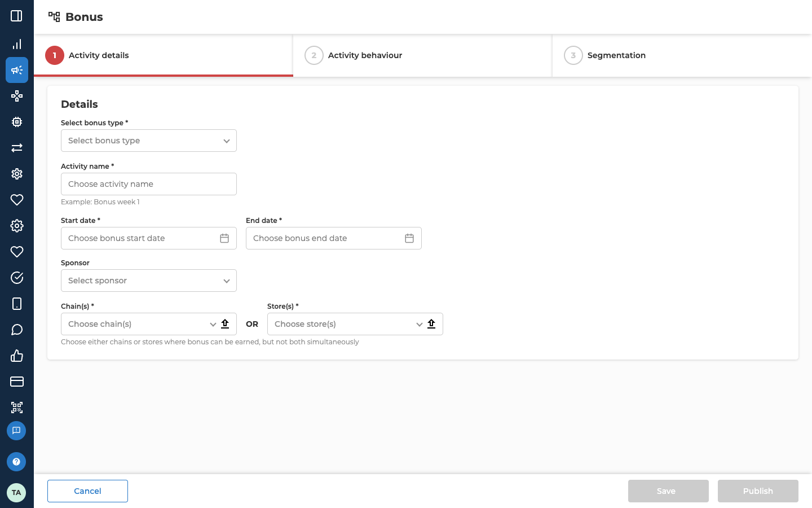Click upload icon in Store(s) field
Screen dimensions: 812x508
pos(431,323)
